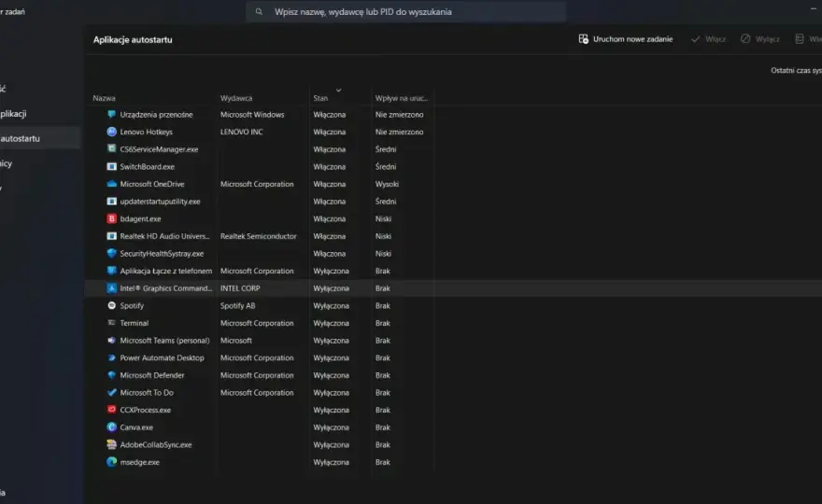
Task: Click the SecurityHealthSystray.exe shield icon
Action: click(x=112, y=253)
